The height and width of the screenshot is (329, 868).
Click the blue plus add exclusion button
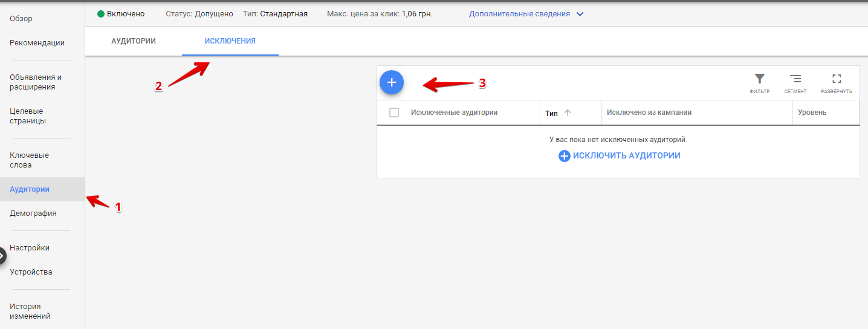392,82
